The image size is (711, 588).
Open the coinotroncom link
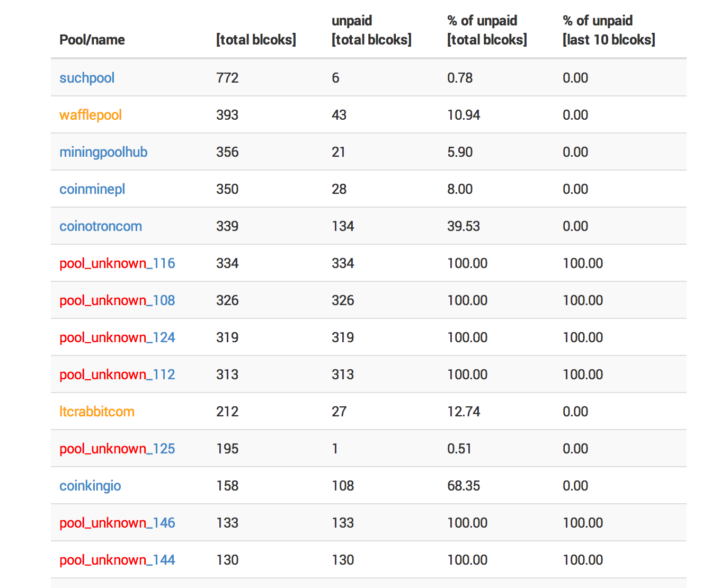[x=101, y=226]
